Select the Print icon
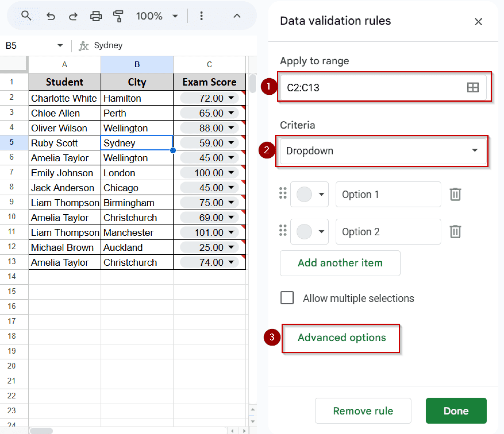 96,16
